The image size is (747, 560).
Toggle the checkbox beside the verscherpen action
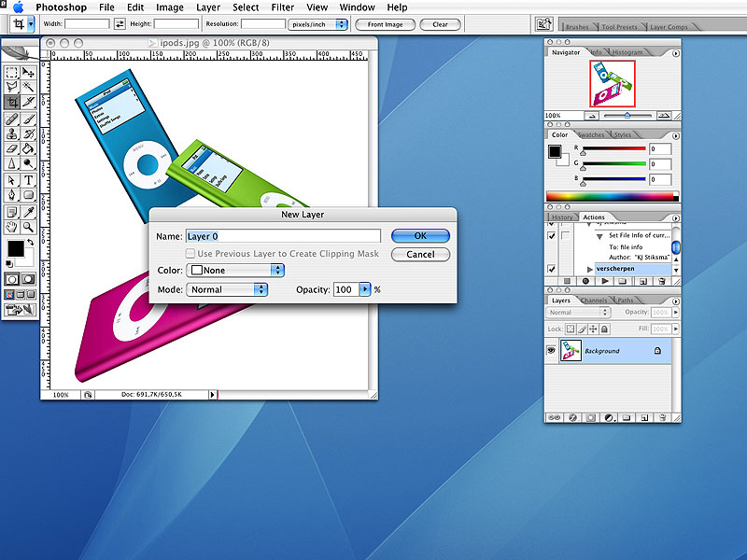551,269
